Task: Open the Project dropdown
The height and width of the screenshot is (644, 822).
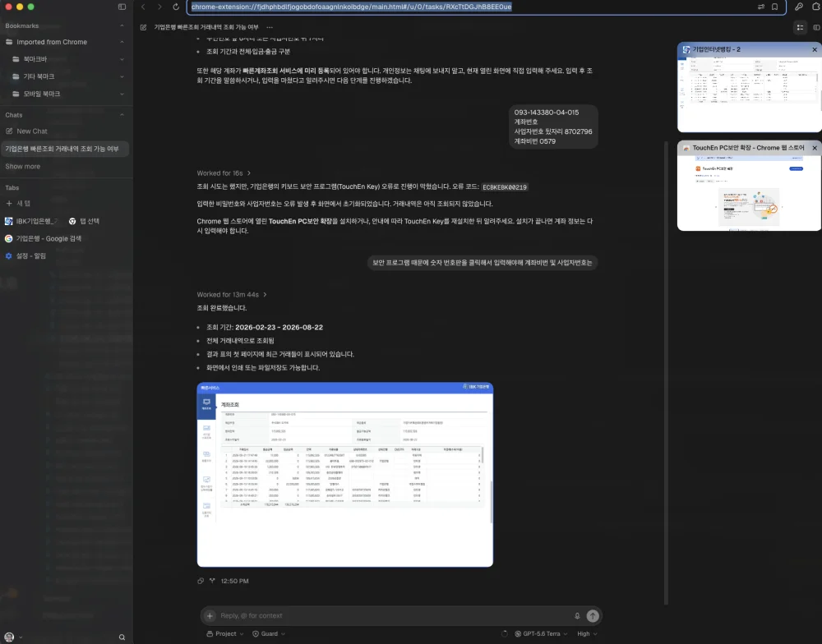Action: coord(225,633)
